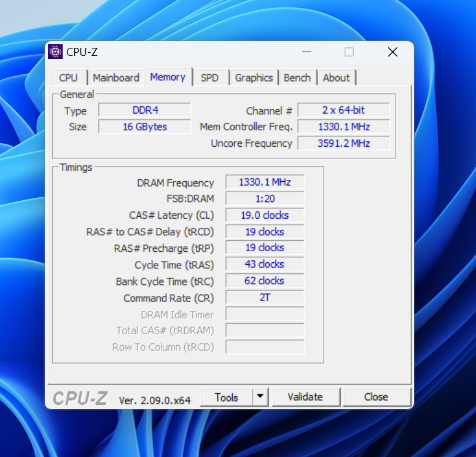Click the empty Row To Column field
Viewport: 476px width, 457px height.
[x=265, y=347]
